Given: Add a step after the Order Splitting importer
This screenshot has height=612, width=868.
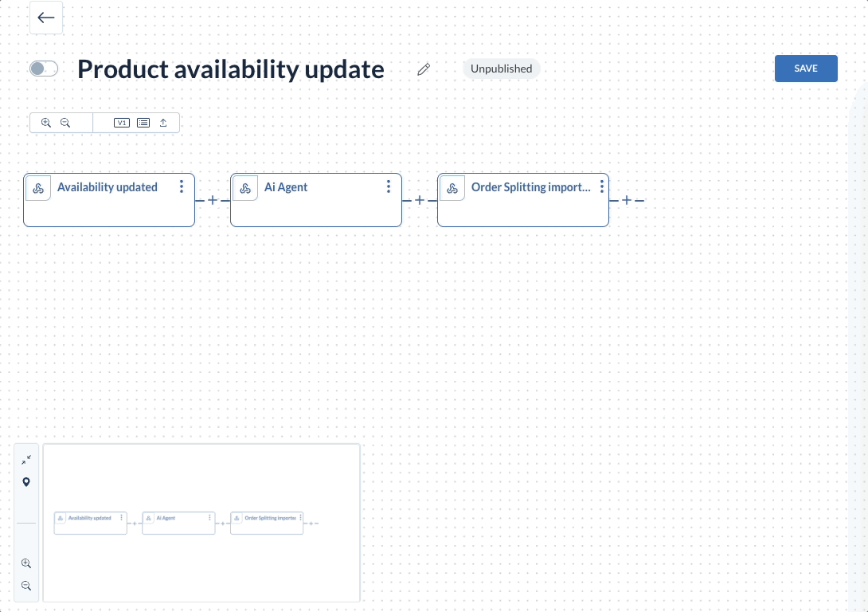Looking at the screenshot, I should 627,200.
